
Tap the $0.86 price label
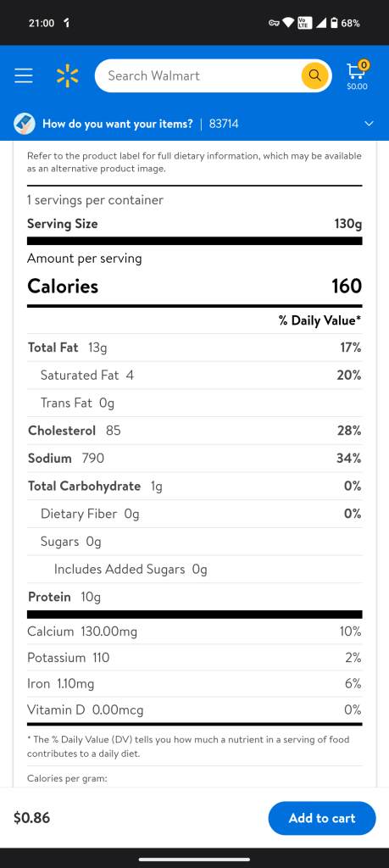(31, 818)
